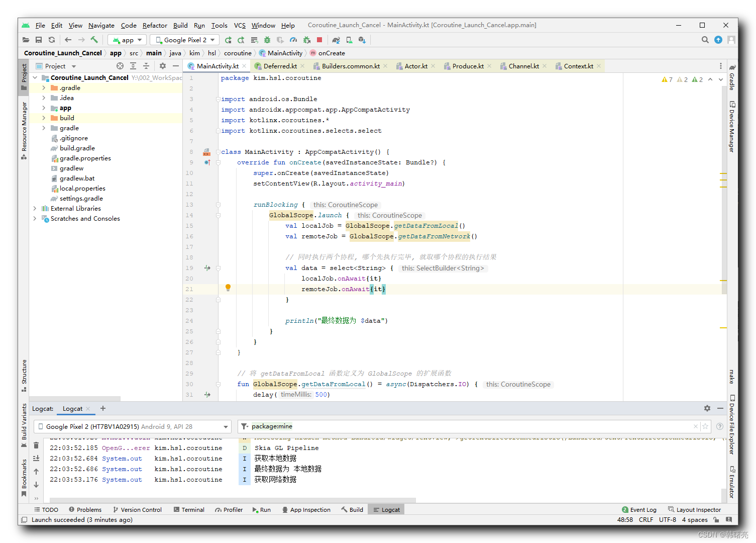
Task: Open the VCS menu
Action: tap(240, 25)
